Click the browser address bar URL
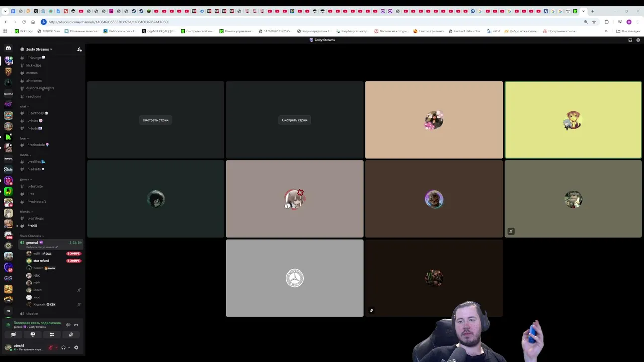The width and height of the screenshot is (644, 362). pyautogui.click(x=109, y=22)
